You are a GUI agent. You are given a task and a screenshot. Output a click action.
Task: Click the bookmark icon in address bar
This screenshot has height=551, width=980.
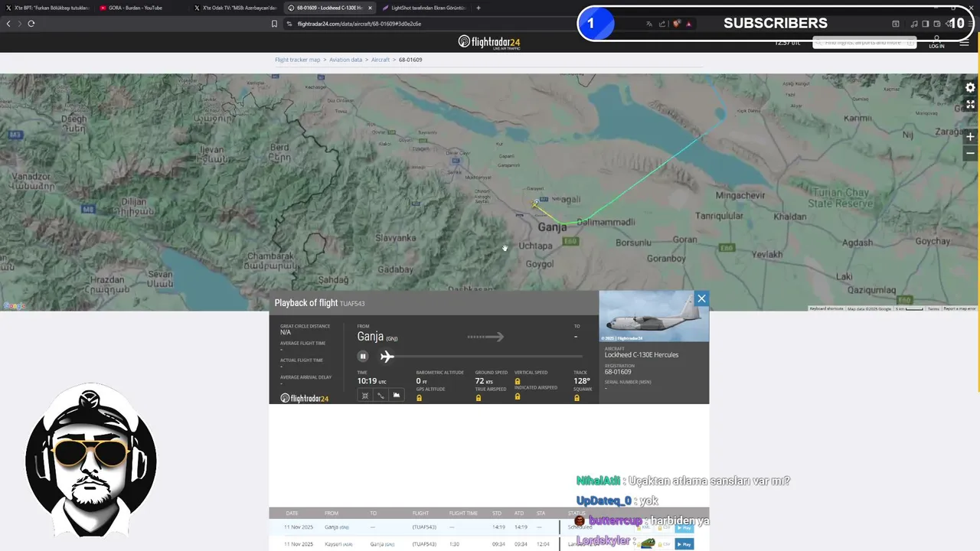[x=274, y=24]
